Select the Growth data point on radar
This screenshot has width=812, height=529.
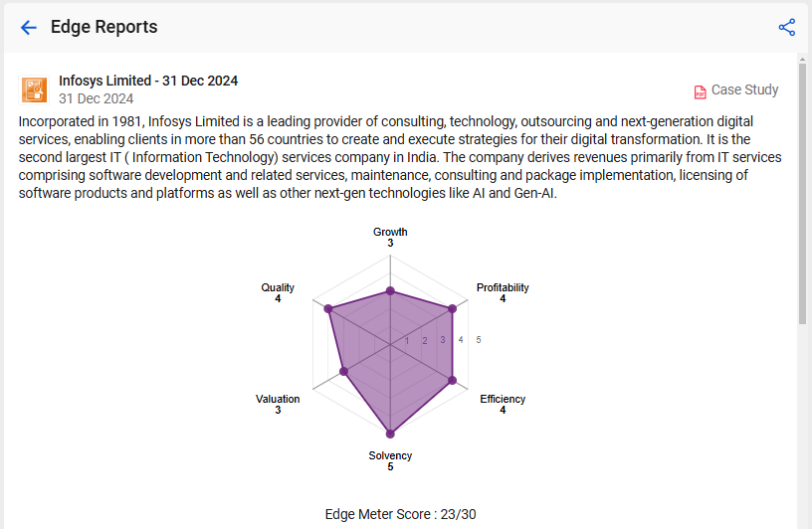pyautogui.click(x=390, y=291)
